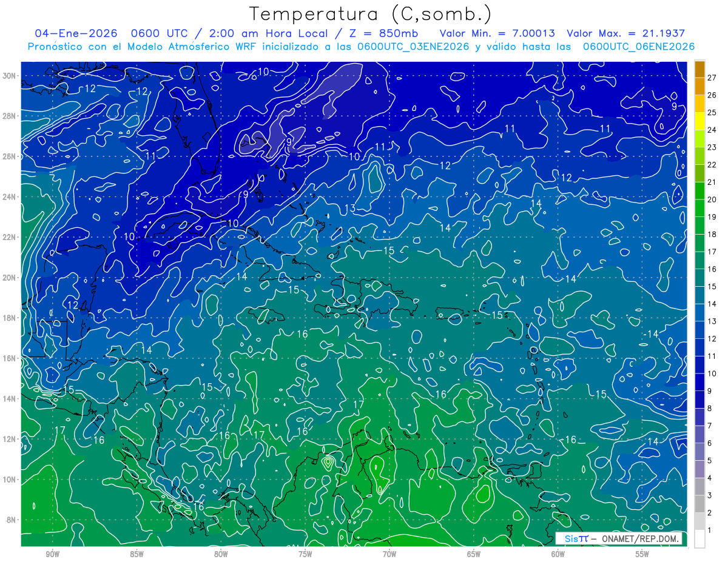Choose the lime swatch between 23 and 24

[699, 139]
